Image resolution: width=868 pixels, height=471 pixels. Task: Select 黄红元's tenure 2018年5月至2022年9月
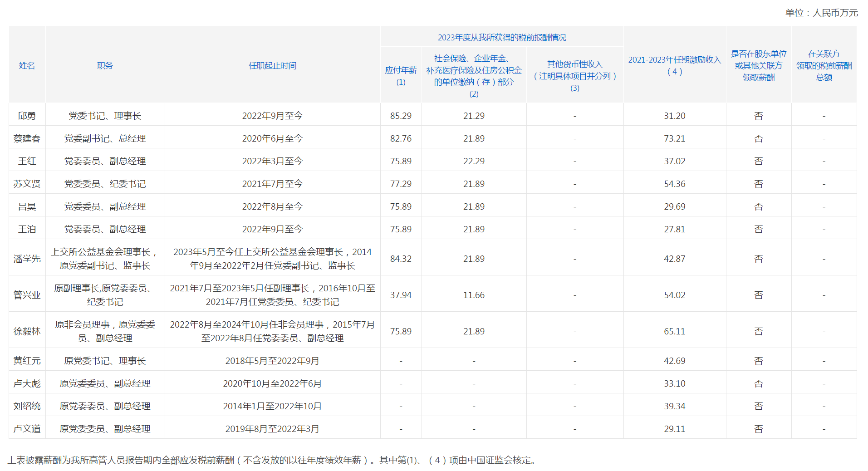tap(272, 361)
